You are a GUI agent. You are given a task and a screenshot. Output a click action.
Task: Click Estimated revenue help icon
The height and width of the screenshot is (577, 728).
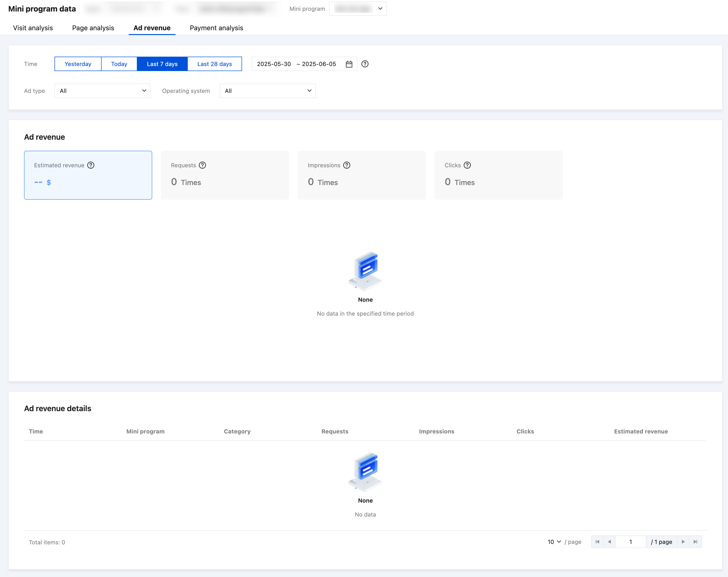91,165
